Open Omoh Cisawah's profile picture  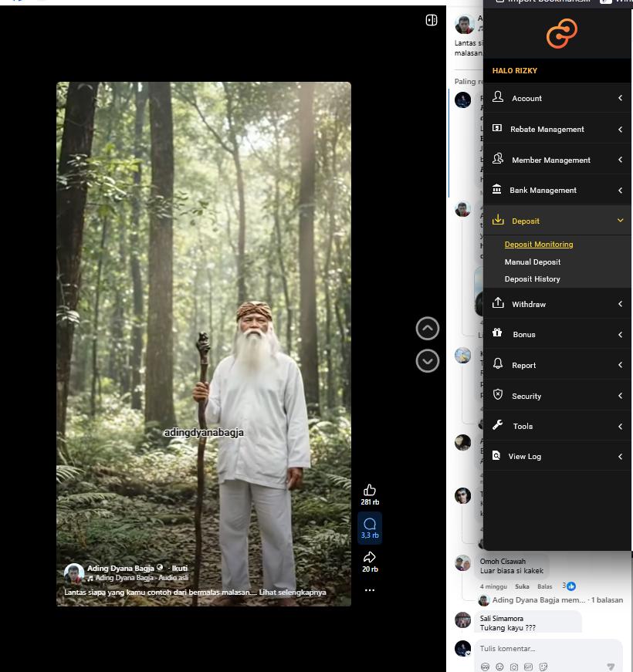[462, 562]
